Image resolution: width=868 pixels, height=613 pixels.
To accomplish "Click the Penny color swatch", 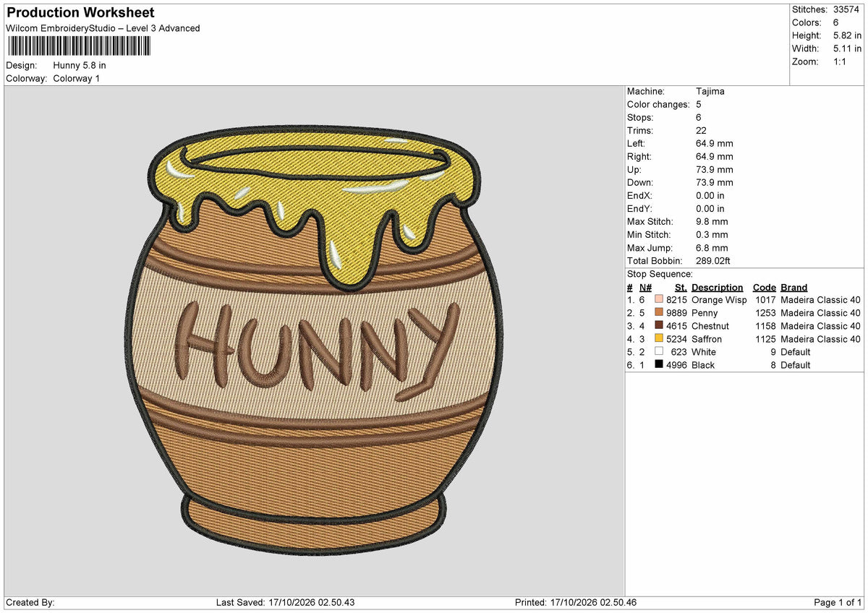I will pyautogui.click(x=659, y=313).
